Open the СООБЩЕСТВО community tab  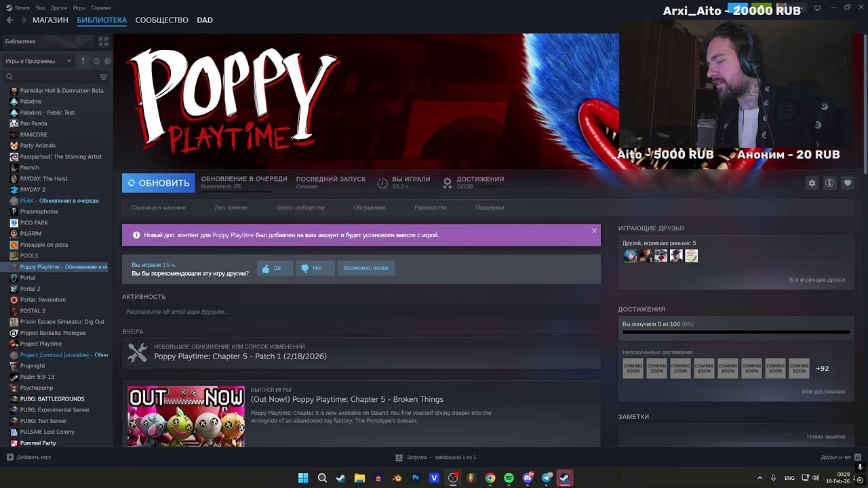tap(161, 20)
